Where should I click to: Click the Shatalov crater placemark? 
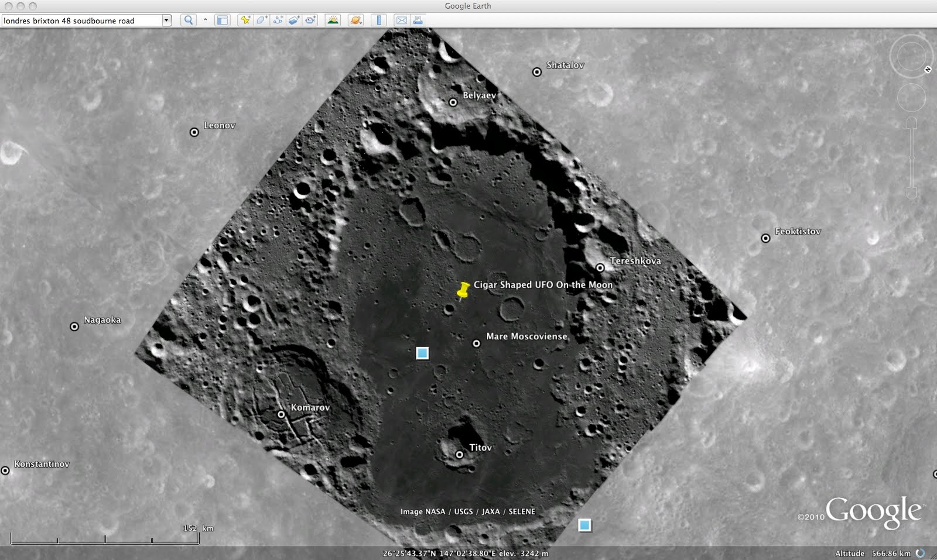[536, 72]
